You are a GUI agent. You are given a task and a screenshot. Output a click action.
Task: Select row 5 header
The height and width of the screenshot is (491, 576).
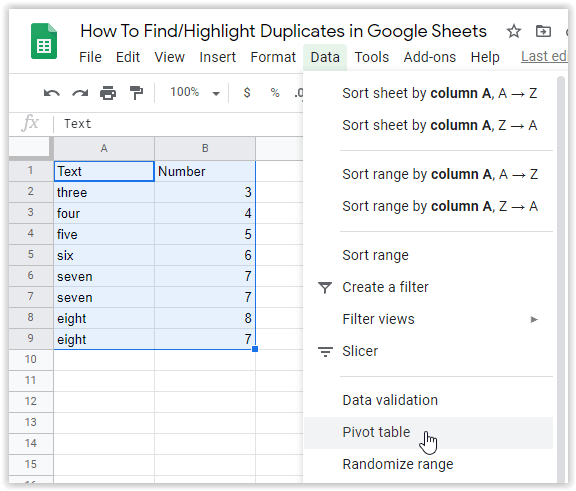[31, 254]
